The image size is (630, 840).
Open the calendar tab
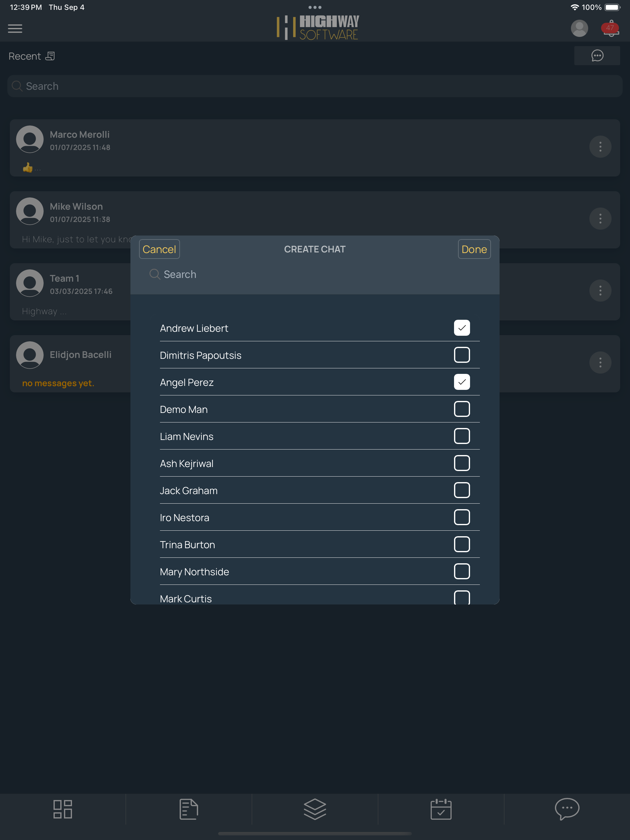pyautogui.click(x=441, y=809)
